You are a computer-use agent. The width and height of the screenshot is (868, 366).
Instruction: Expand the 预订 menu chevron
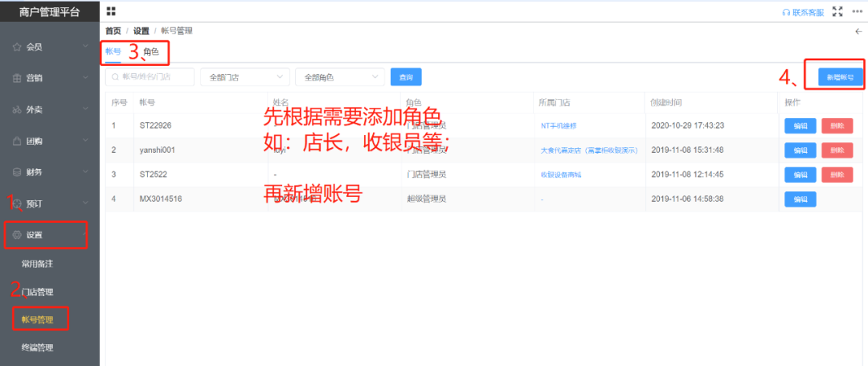(85, 204)
